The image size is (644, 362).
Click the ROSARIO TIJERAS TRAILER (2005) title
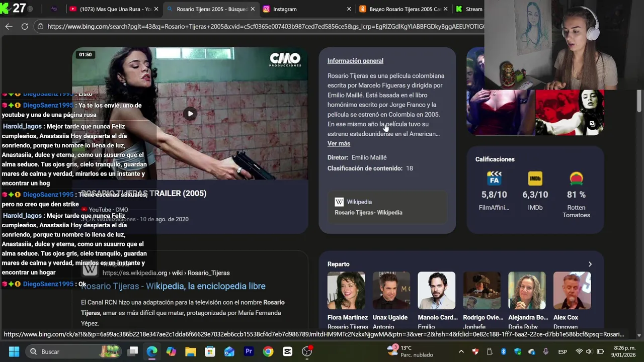coord(144,194)
